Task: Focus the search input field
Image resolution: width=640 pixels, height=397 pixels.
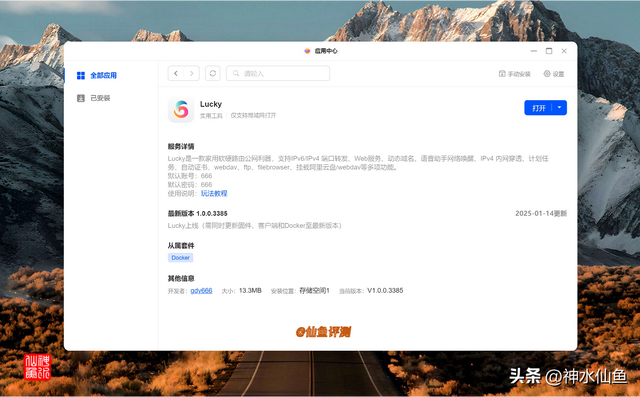Action: (278, 73)
